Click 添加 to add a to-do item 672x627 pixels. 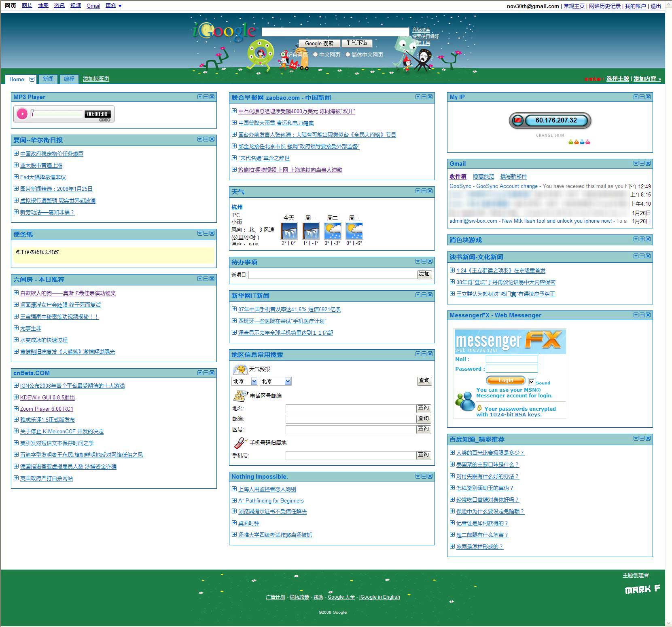(424, 274)
